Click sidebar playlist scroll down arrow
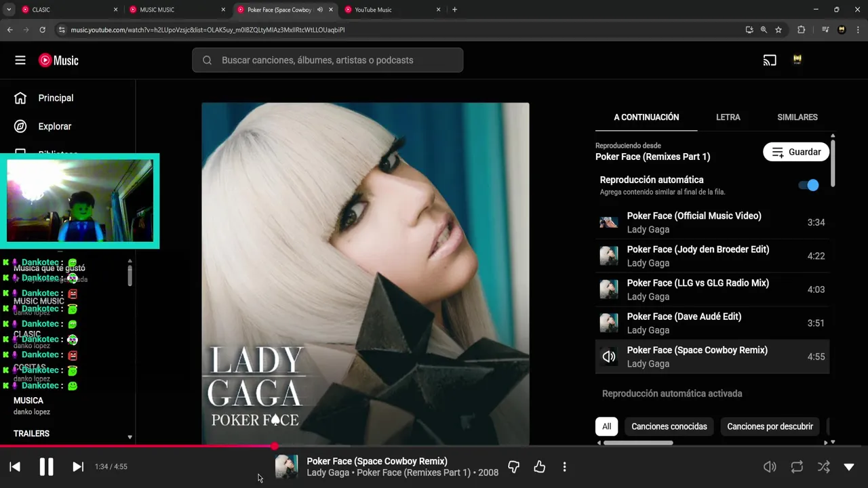 [130, 438]
